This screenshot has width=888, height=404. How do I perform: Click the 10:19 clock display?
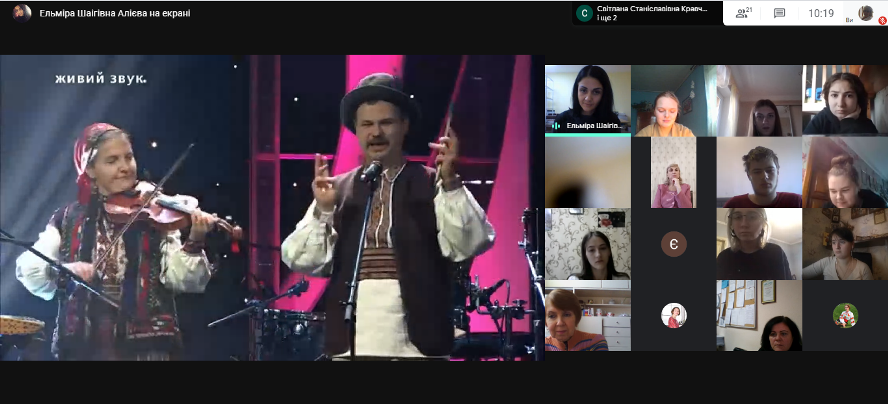(x=821, y=14)
